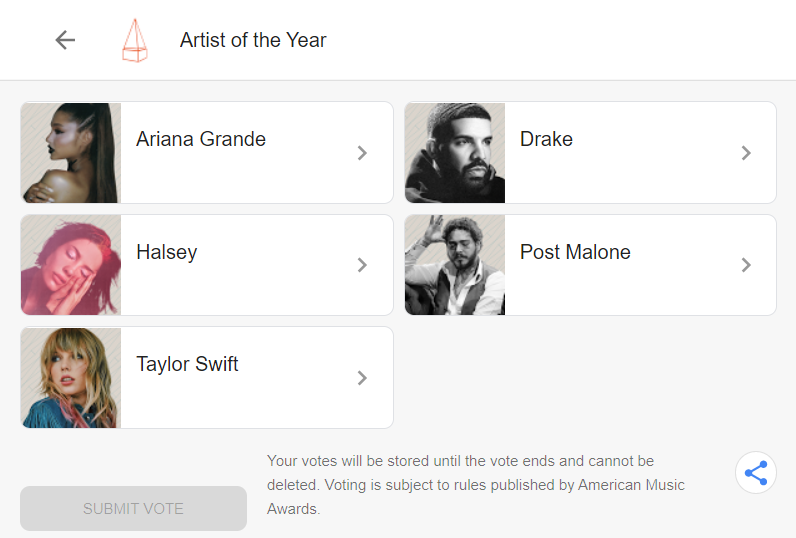Select Ariana Grande's photo thumbnail
The image size is (796, 538).
[71, 152]
